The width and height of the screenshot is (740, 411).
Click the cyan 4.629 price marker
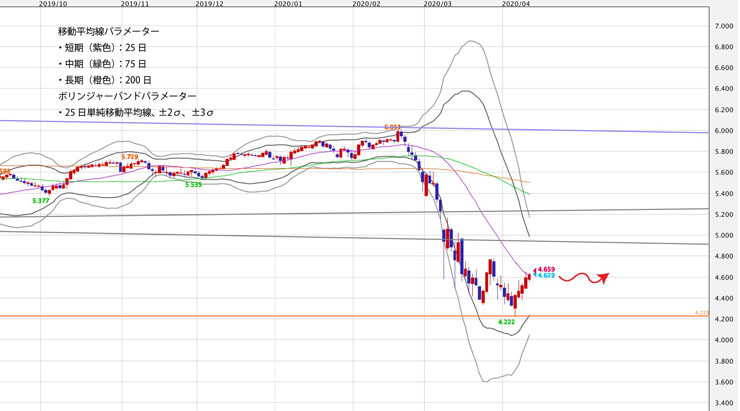[x=546, y=275]
